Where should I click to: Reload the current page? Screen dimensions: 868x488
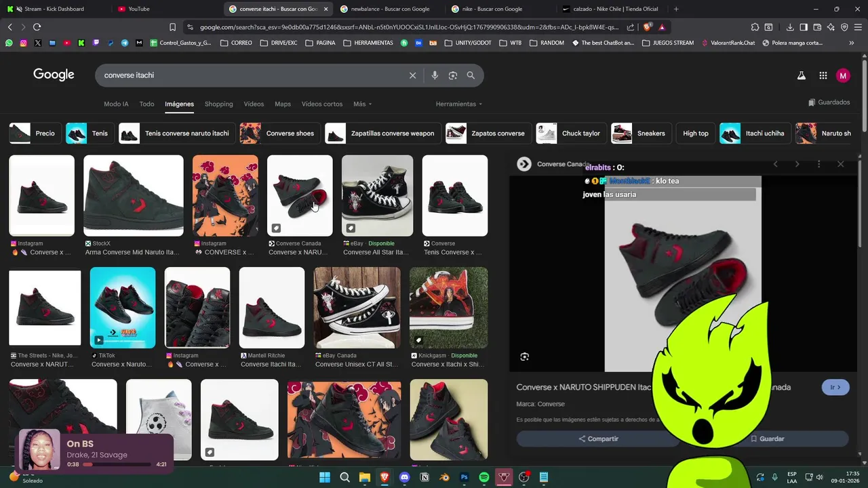click(37, 27)
